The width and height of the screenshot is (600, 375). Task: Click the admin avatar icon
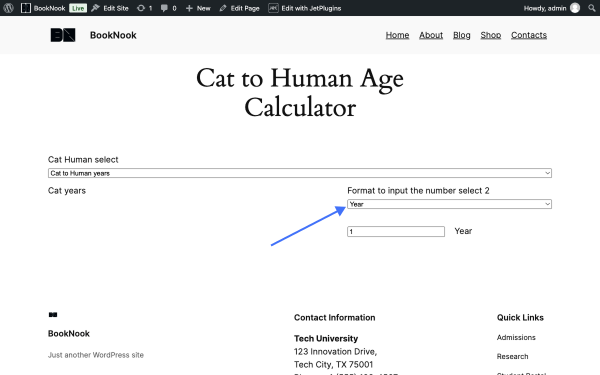click(575, 8)
